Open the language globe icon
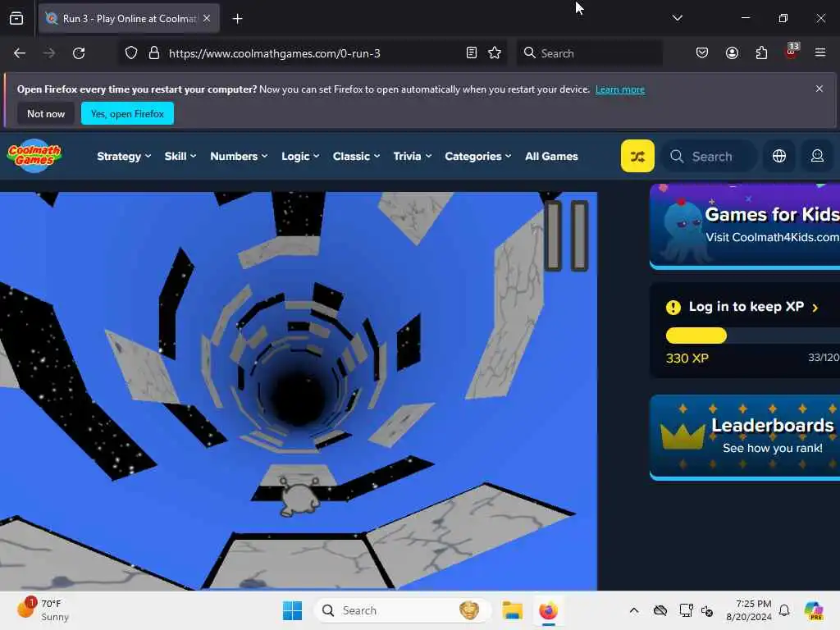Screen dimensions: 840x630 (779, 156)
